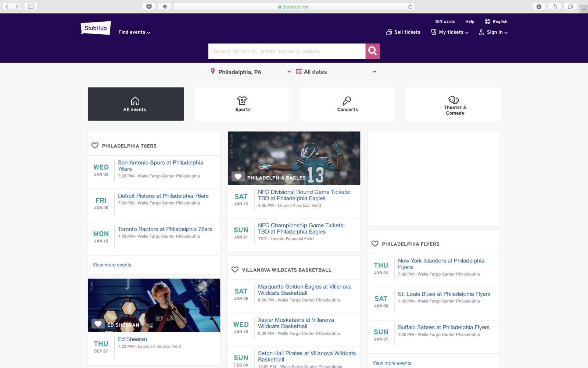Click the My tickets icon
The width and height of the screenshot is (588, 368).
[434, 32]
